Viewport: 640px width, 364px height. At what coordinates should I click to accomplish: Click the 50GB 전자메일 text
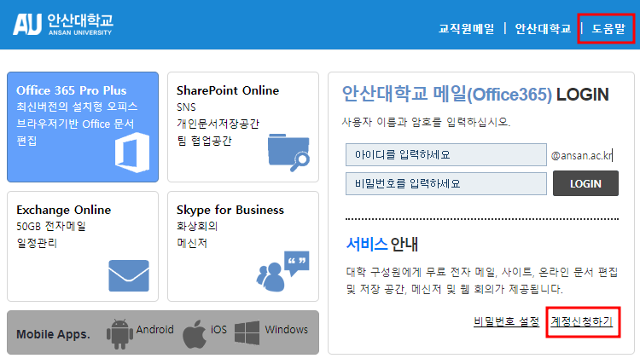[51, 226]
